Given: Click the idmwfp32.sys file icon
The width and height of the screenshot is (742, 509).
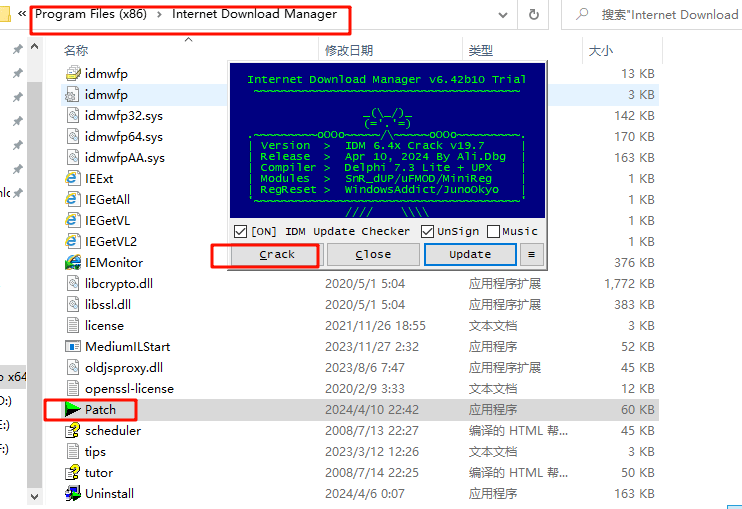Looking at the screenshot, I should (72, 115).
